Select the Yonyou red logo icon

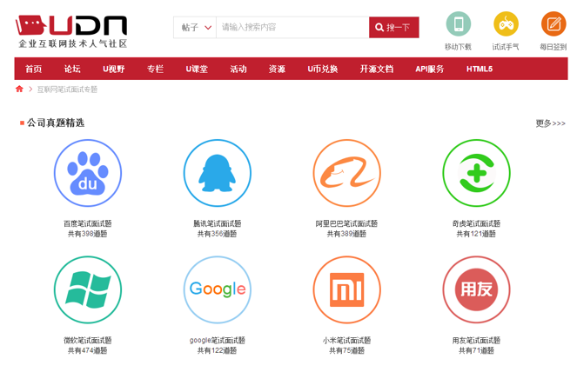point(476,289)
